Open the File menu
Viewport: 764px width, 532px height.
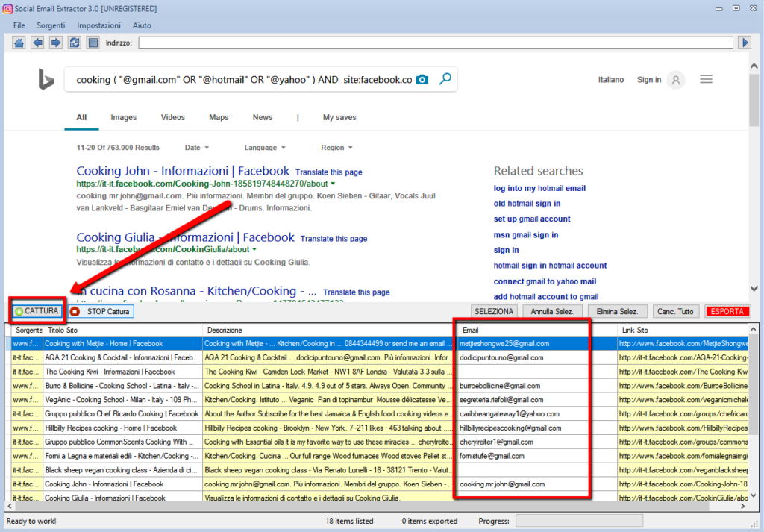(19, 25)
